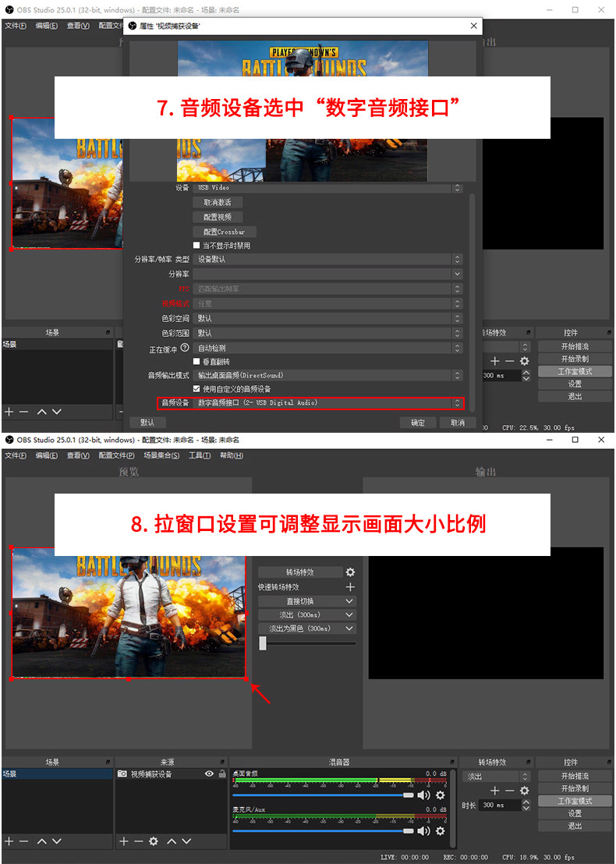
Task: Move source up arrow in 来源 panel
Action: tap(172, 841)
